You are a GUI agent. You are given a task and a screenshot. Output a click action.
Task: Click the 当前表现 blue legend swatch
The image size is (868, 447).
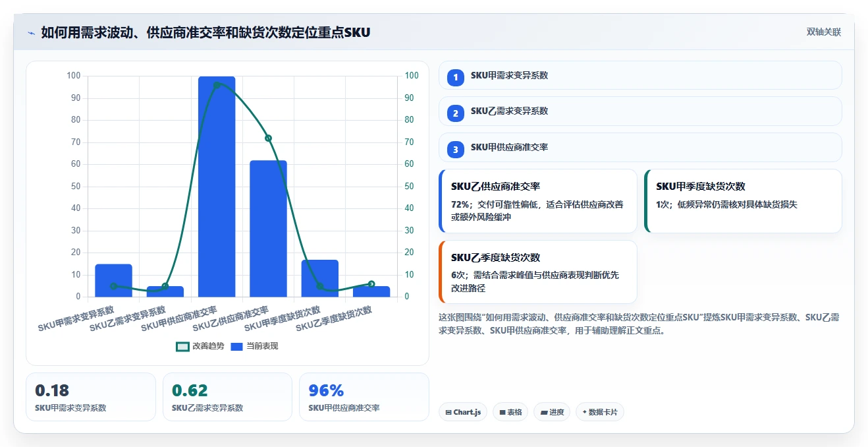pyautogui.click(x=237, y=346)
